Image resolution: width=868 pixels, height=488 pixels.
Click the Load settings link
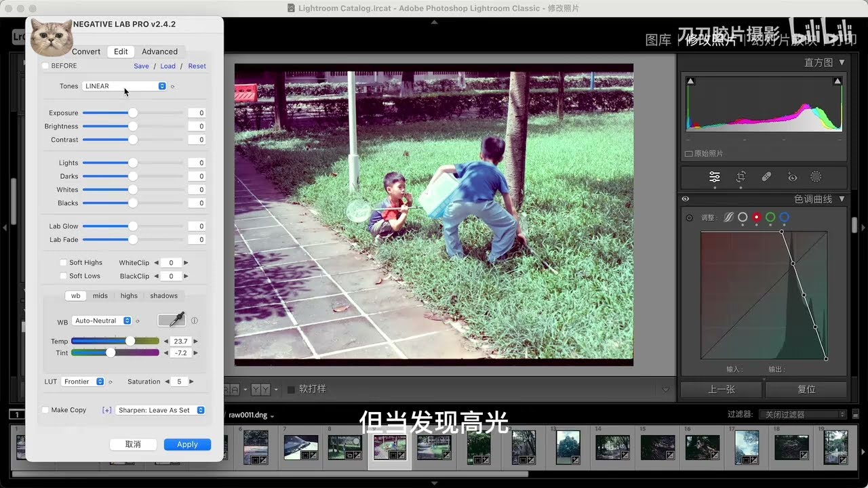167,66
